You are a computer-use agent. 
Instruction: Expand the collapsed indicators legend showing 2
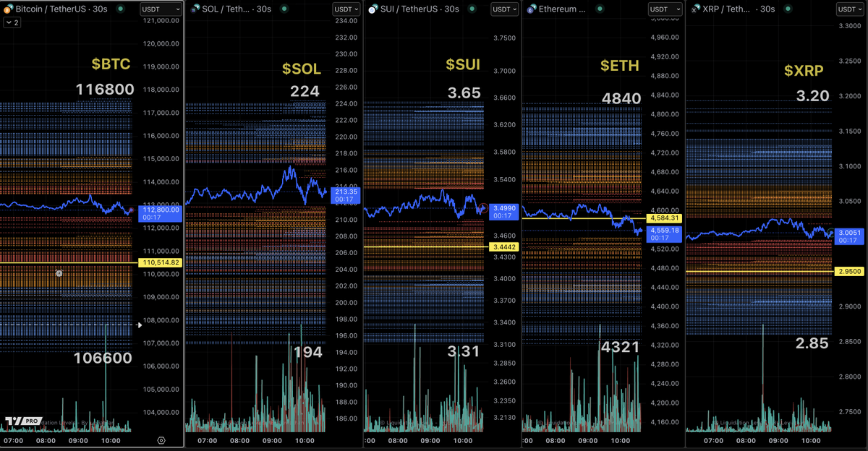click(x=12, y=23)
